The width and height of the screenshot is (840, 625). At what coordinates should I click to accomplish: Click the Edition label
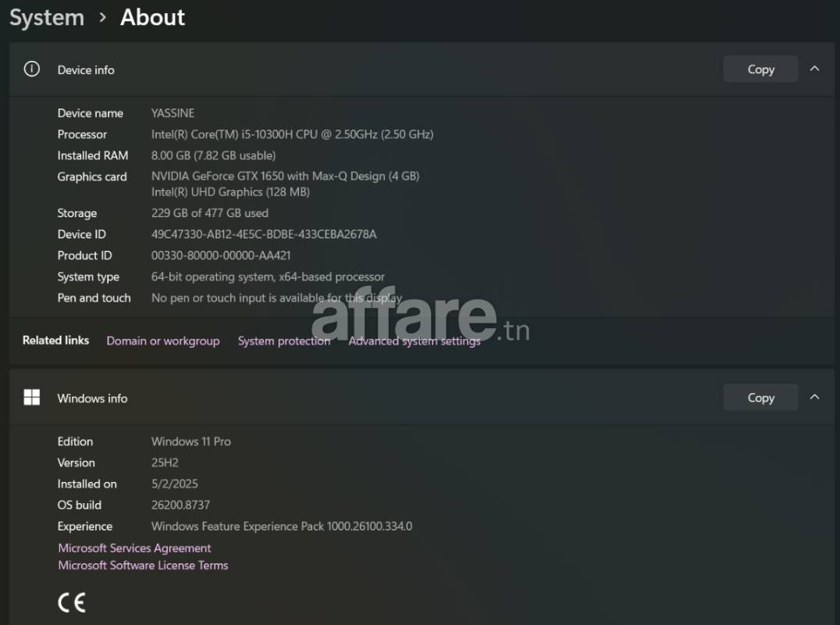click(x=75, y=441)
